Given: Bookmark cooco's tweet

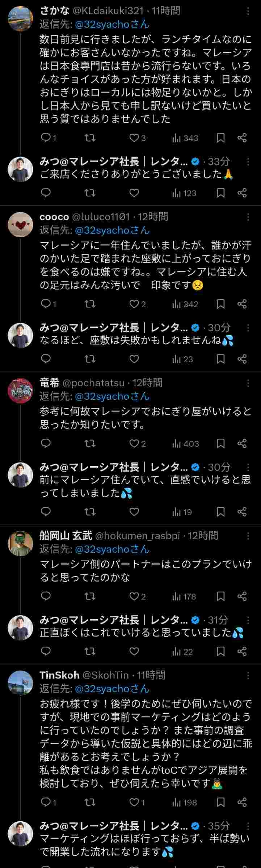Looking at the screenshot, I should point(220,304).
